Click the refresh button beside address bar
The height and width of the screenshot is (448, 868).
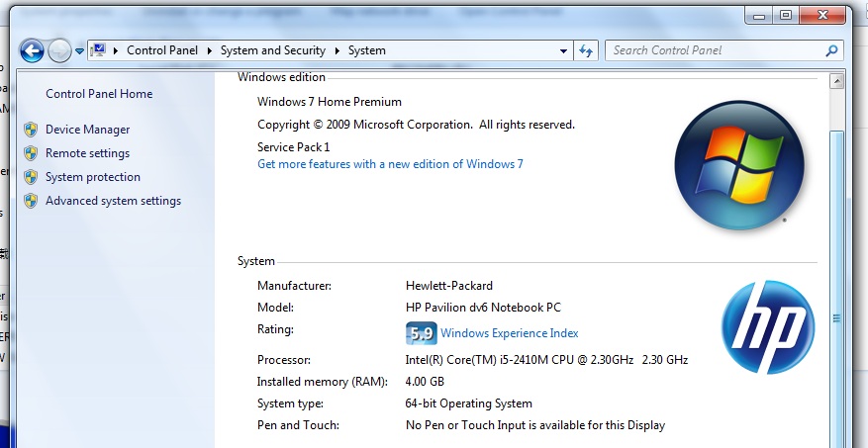point(586,50)
